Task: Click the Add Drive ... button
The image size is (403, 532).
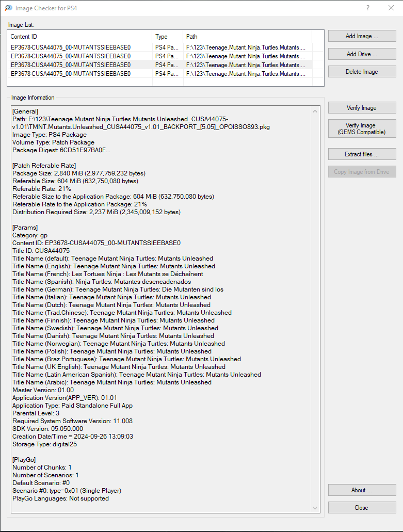Action: [x=362, y=54]
